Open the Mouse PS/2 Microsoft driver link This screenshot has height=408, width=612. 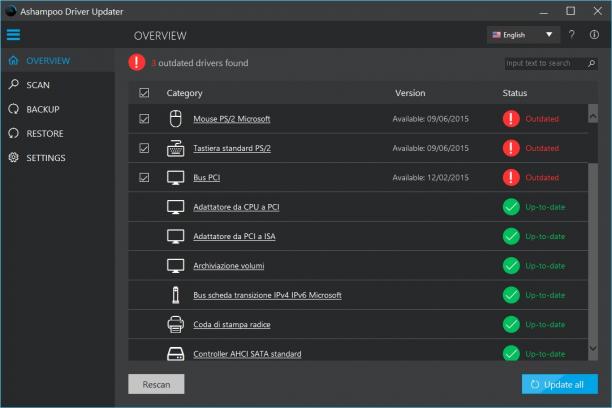click(232, 119)
